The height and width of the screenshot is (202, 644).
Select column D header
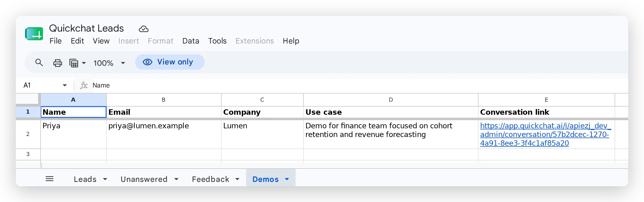(391, 100)
